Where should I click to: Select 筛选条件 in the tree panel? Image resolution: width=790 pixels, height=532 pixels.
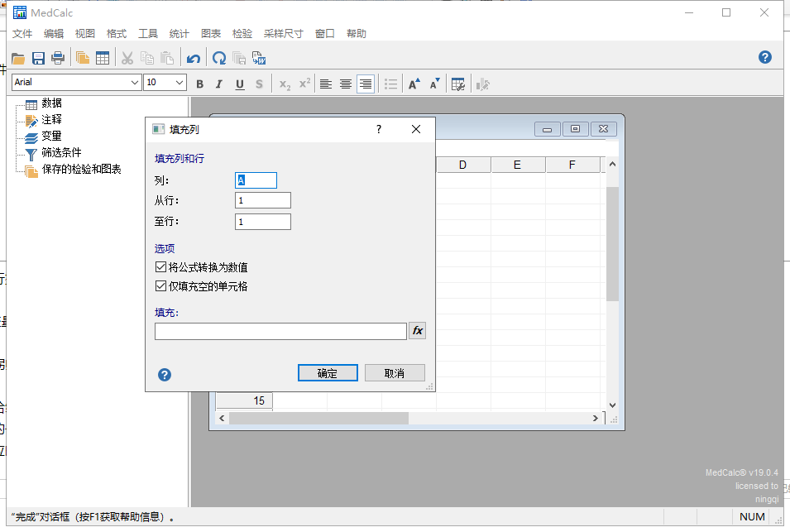(x=61, y=153)
